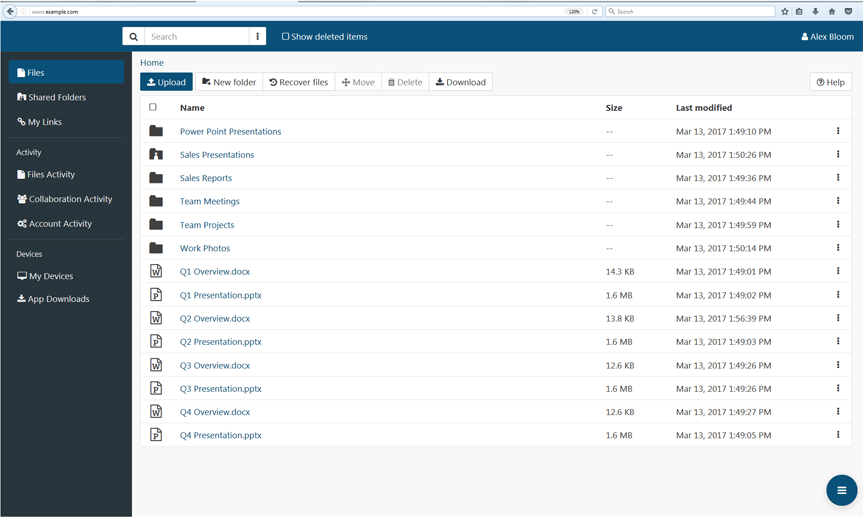
Task: Open the Sales Reports folder link
Action: 206,178
